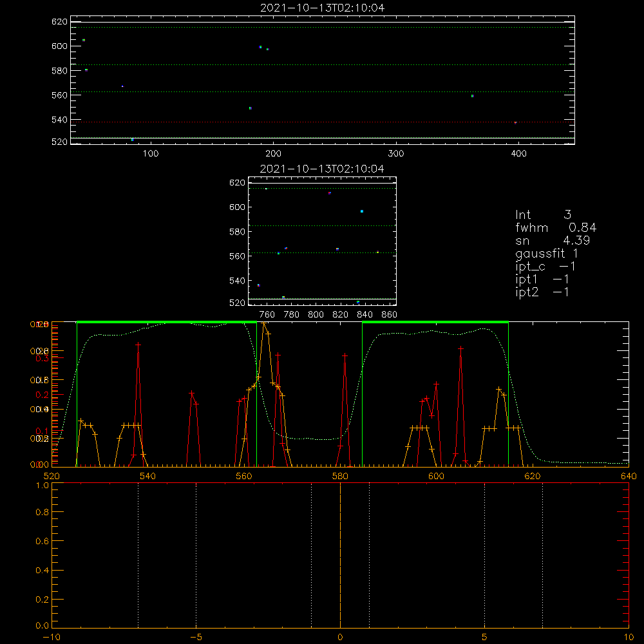Select "600" on the top plot y-axis
The width and height of the screenshot is (644, 644).
click(x=59, y=46)
